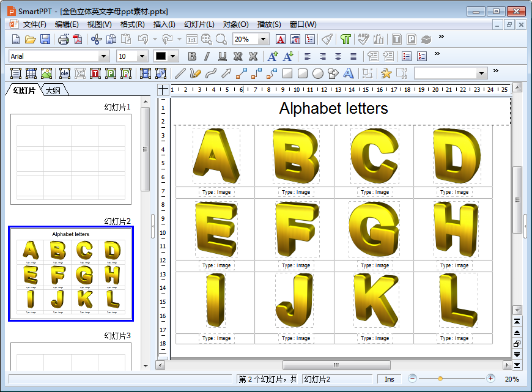Toggle bold formatting
Screen dimensions: 532x392
point(192,56)
